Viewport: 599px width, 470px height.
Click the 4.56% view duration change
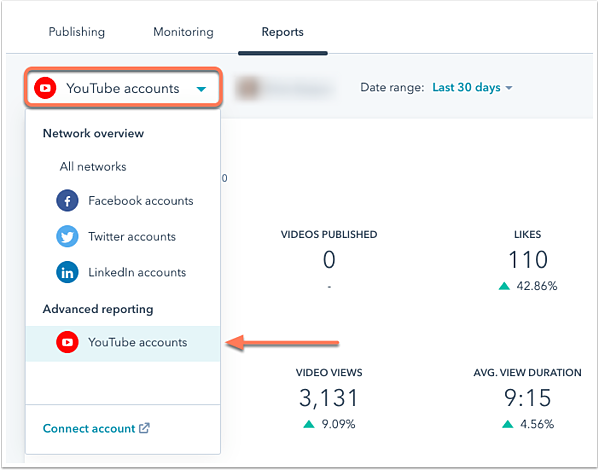coord(537,424)
